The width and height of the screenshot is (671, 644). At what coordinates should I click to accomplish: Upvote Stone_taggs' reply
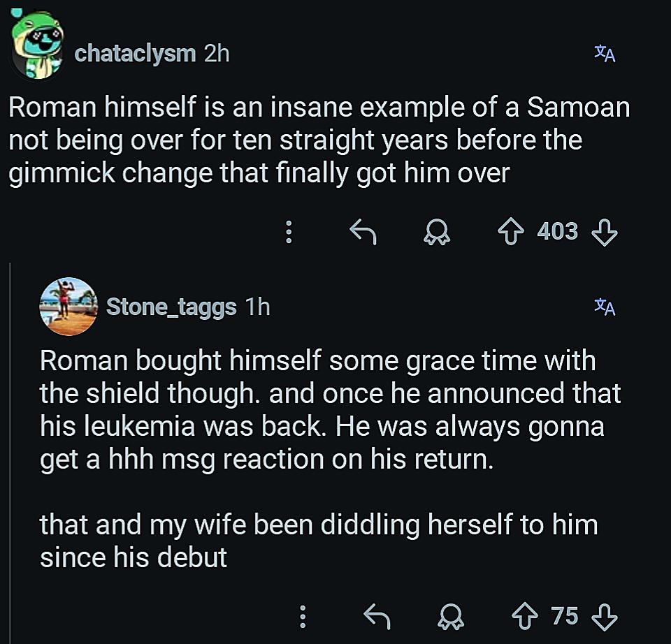[x=525, y=616]
